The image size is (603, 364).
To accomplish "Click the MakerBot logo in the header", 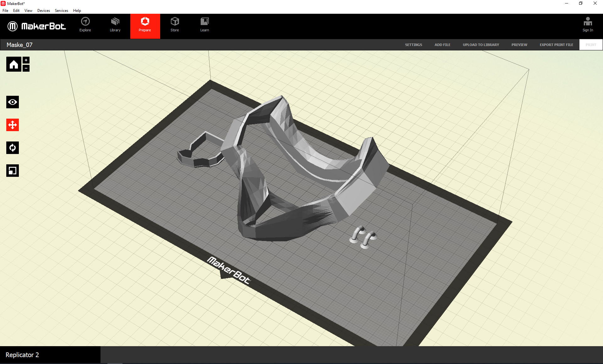I will pyautogui.click(x=36, y=26).
